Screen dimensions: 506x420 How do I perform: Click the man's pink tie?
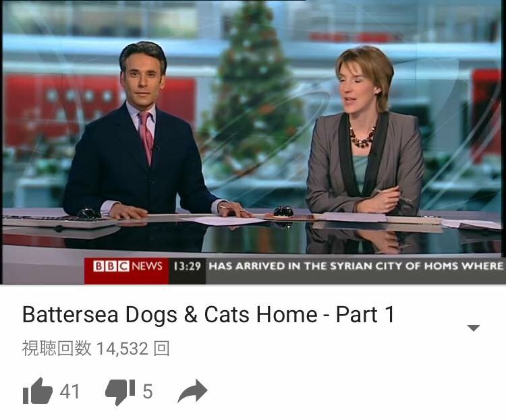coord(146,136)
